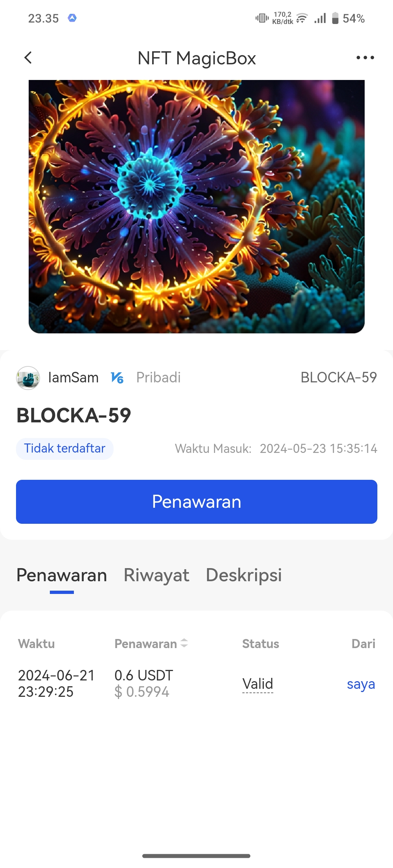Screen dimensions: 393x868
Task: Tap the battery indicator icon
Action: pos(335,18)
